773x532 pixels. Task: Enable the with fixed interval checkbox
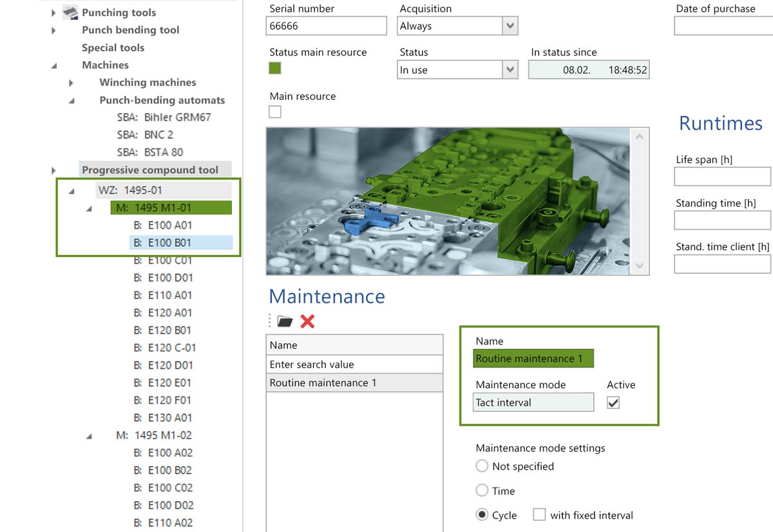click(x=539, y=515)
